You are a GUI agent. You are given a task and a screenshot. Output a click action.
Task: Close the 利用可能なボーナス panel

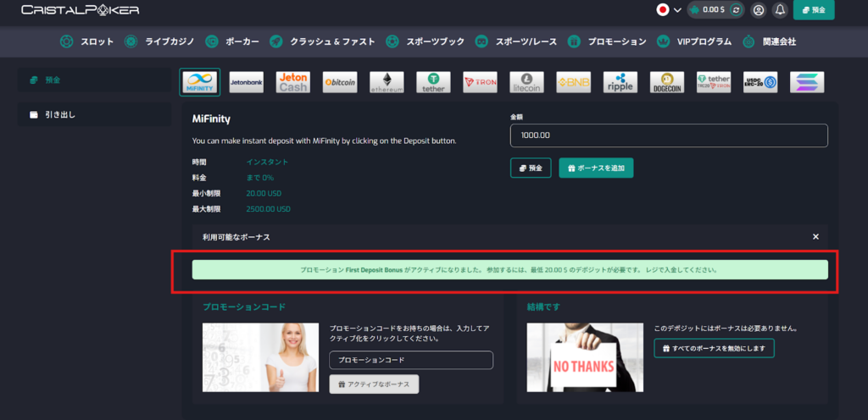pyautogui.click(x=815, y=236)
